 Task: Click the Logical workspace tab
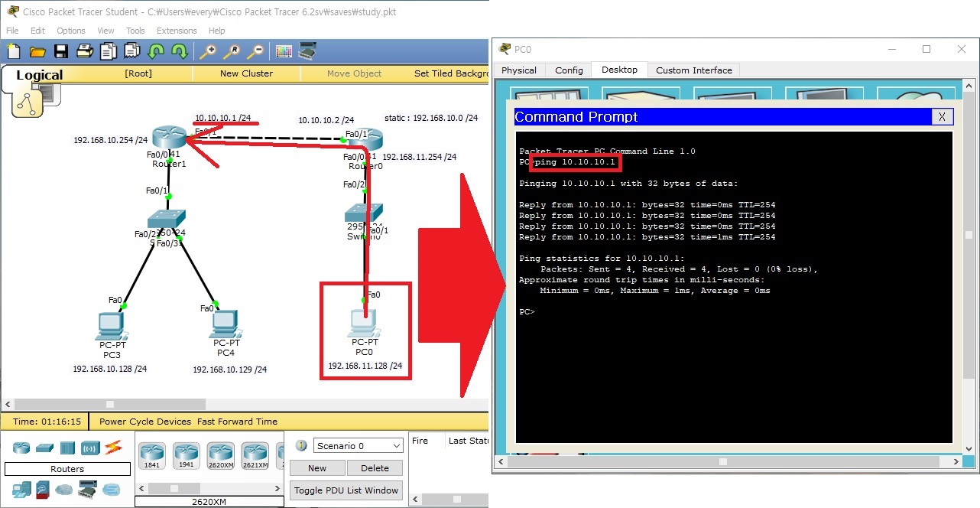coord(39,75)
